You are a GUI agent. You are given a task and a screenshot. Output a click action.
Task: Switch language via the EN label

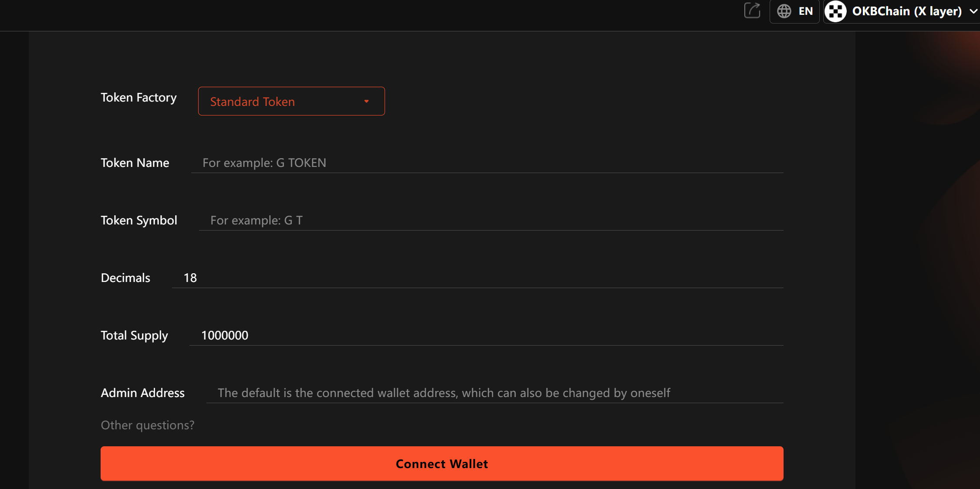pyautogui.click(x=806, y=11)
